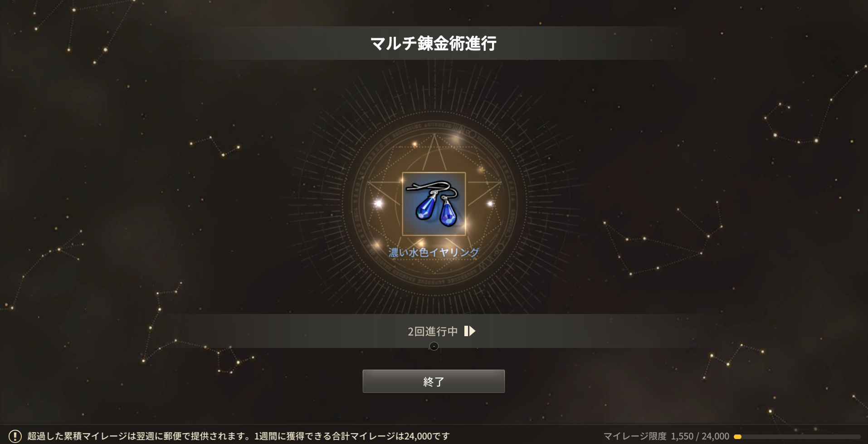Click the 終了 button
The image size is (868, 444).
tap(434, 381)
